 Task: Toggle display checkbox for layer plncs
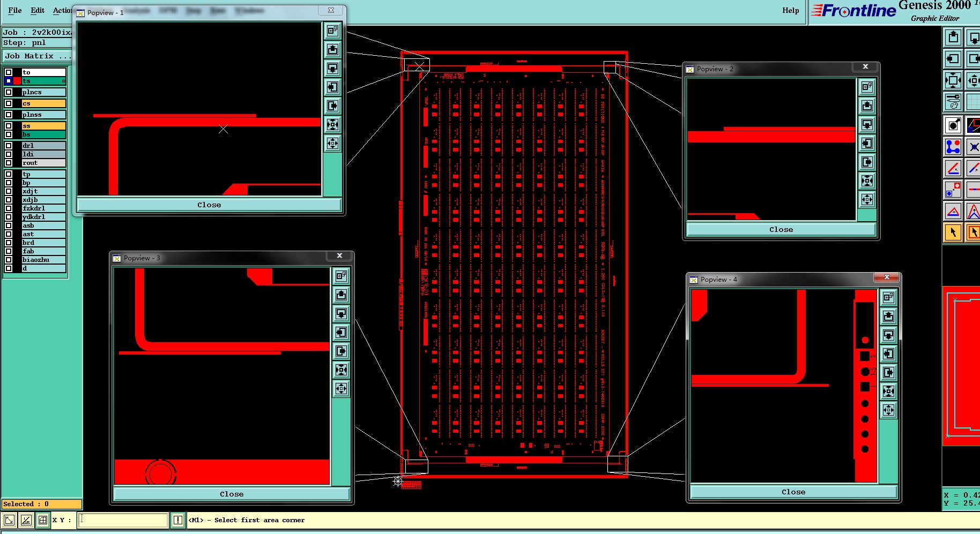9,92
